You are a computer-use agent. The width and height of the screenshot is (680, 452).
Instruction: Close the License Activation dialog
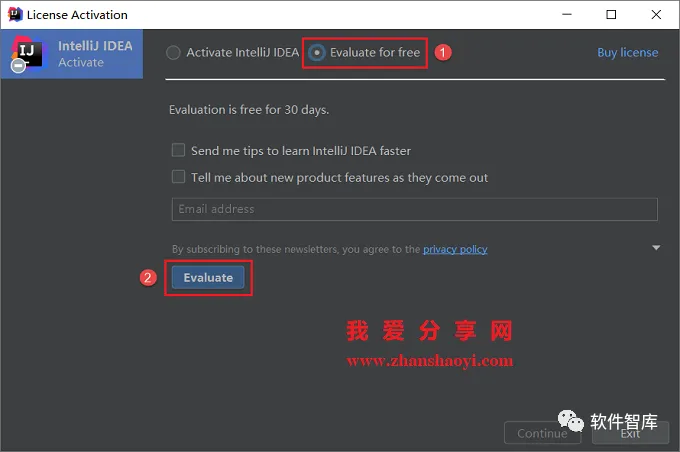[x=656, y=14]
